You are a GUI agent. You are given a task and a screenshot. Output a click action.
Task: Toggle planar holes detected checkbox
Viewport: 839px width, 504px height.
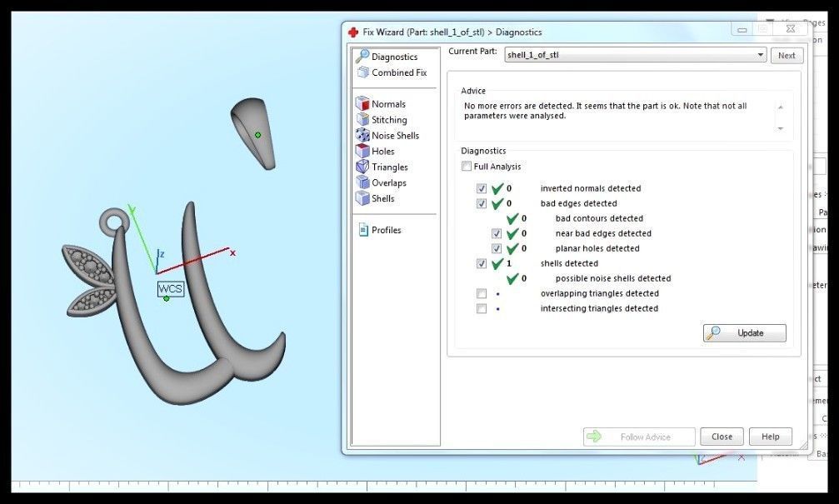click(x=497, y=248)
